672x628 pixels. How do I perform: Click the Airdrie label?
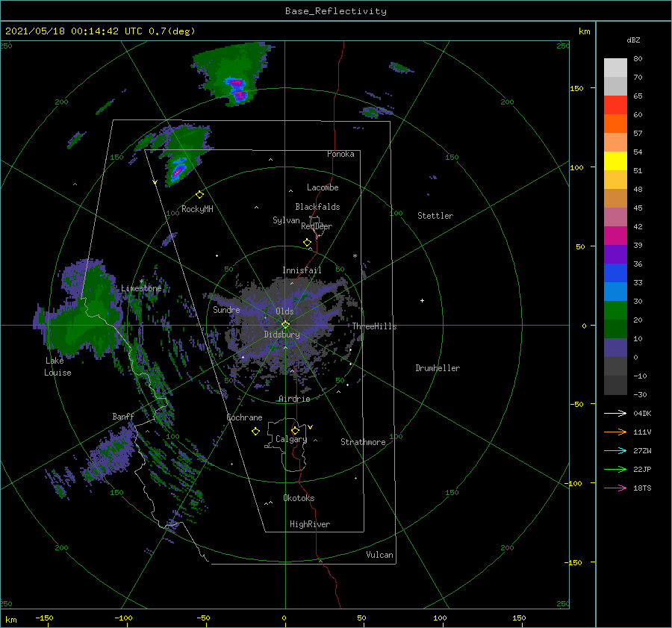pyautogui.click(x=294, y=399)
